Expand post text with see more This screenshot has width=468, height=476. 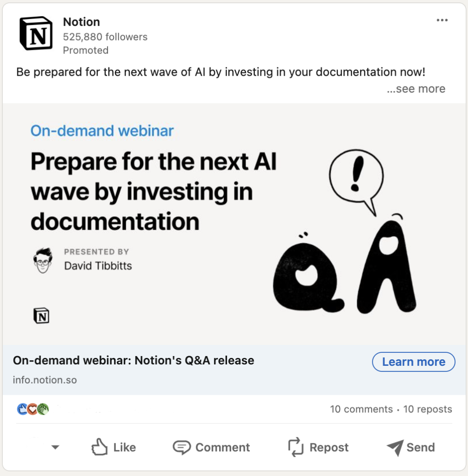(416, 89)
